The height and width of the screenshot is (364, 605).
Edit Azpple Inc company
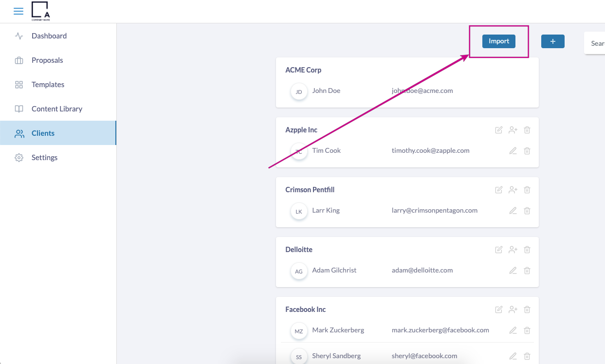[x=498, y=130]
